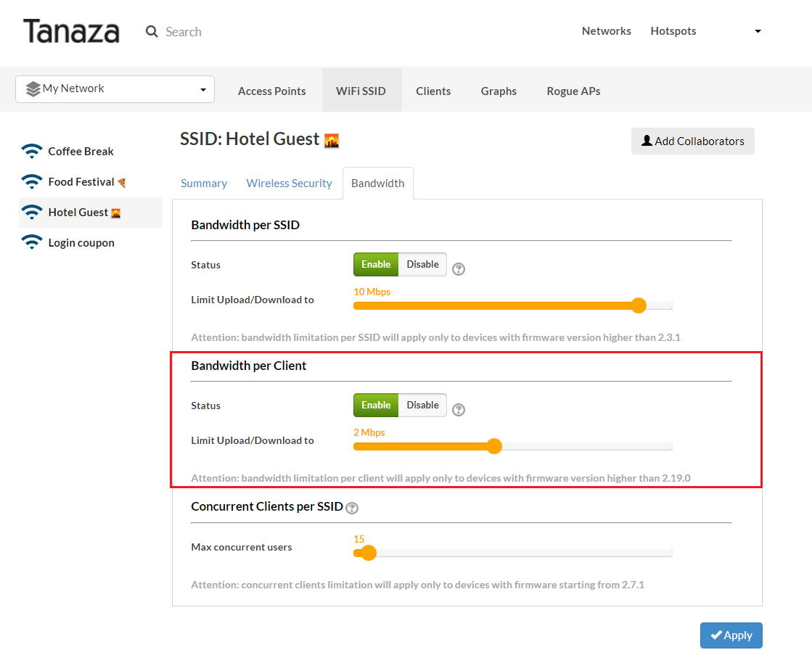Select Hotel Guest SSID in sidebar
This screenshot has height=671, width=812.
tap(91, 213)
